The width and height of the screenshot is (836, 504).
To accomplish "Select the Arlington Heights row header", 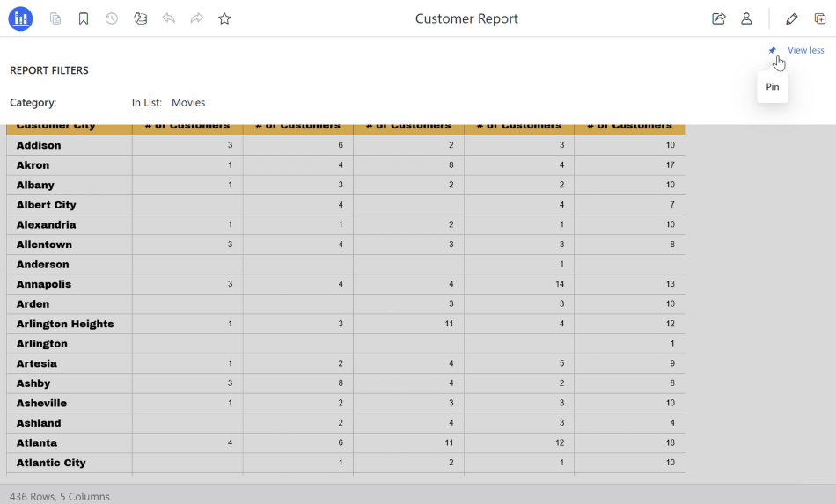I will pos(70,324).
